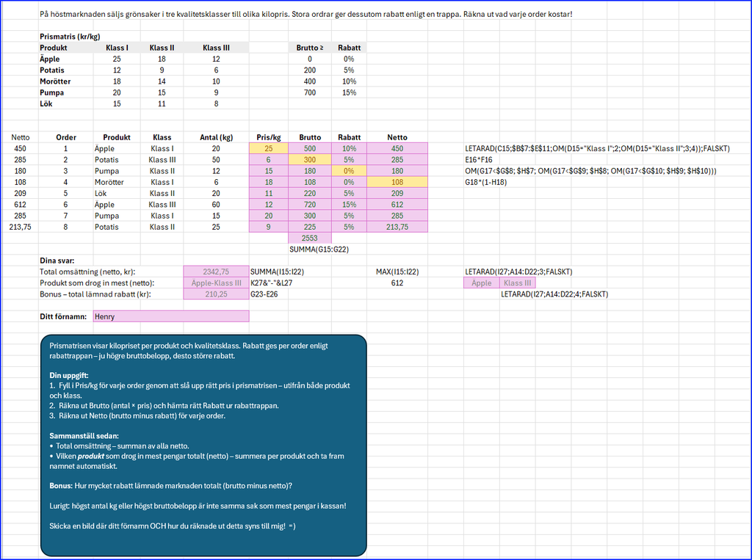Select the 700 threshold in the discount table
The height and width of the screenshot is (560, 752).
pos(310,92)
